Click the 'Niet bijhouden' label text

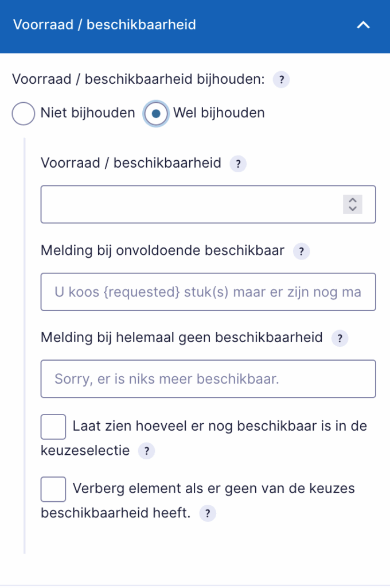tap(88, 113)
